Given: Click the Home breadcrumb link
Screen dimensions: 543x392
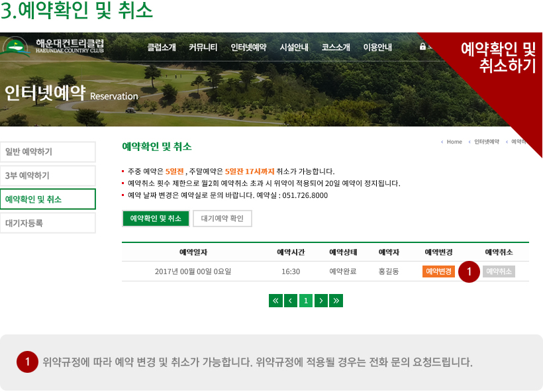Looking at the screenshot, I should (454, 142).
